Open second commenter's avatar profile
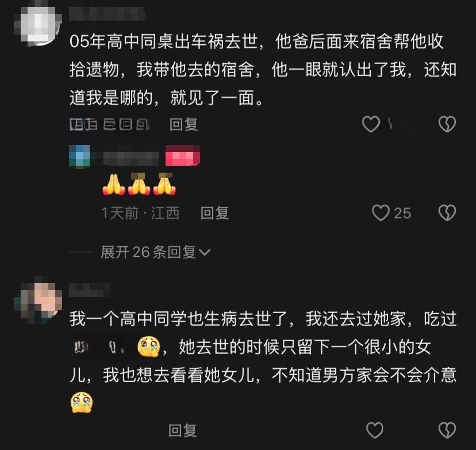The width and height of the screenshot is (476, 450). [37, 301]
